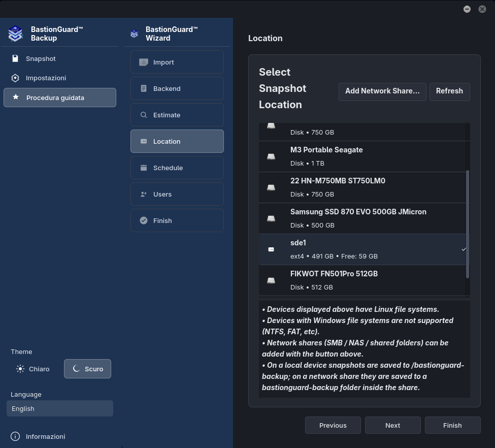
Task: Click the sde1 partition name
Action: (x=299, y=243)
